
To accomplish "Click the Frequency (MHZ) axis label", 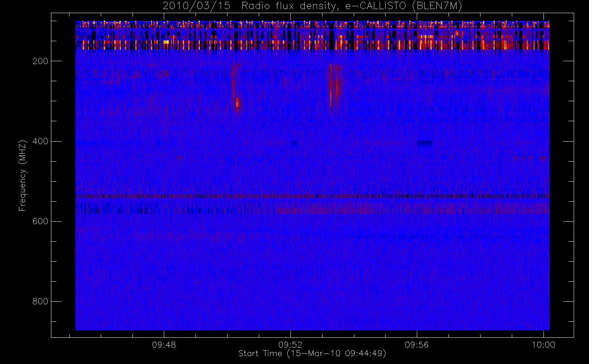I will pyautogui.click(x=23, y=175).
